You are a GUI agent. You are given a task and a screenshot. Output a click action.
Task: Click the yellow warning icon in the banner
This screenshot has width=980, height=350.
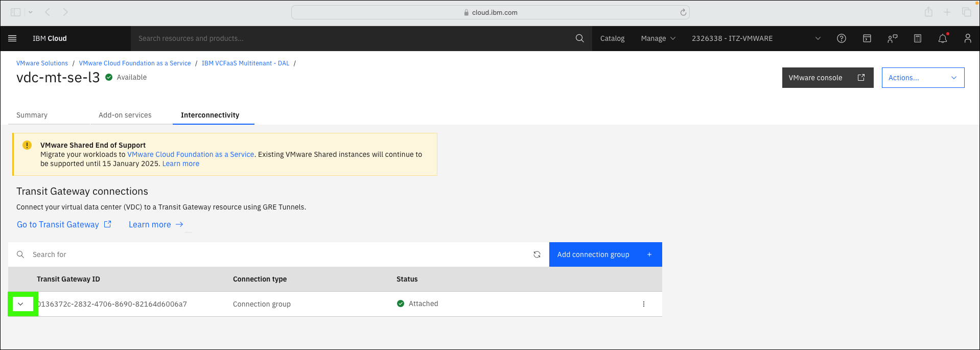27,145
